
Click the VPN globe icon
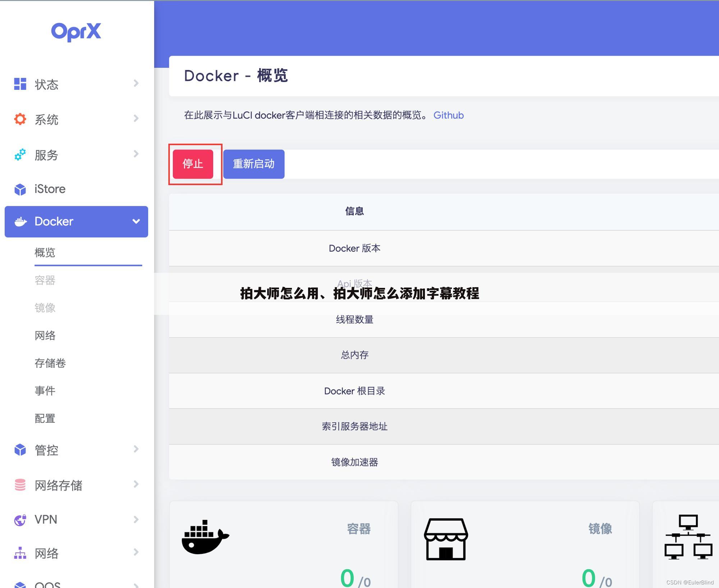tap(20, 520)
